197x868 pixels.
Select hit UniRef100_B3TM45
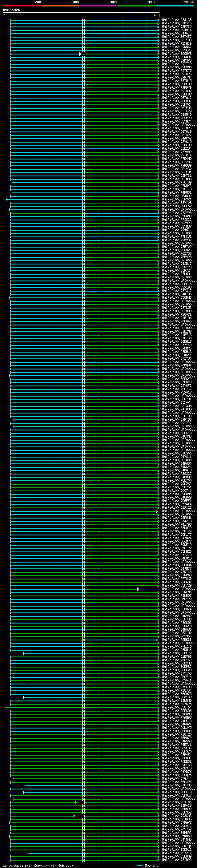click(177, 81)
